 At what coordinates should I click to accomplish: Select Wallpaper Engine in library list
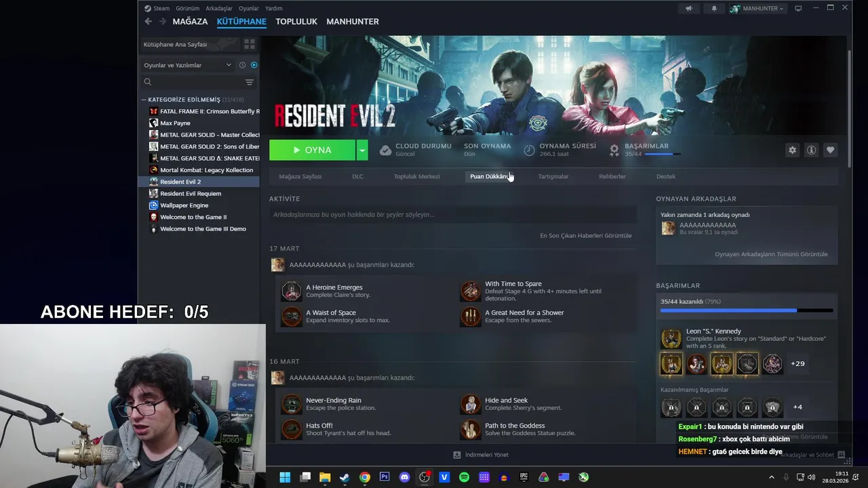coord(184,205)
